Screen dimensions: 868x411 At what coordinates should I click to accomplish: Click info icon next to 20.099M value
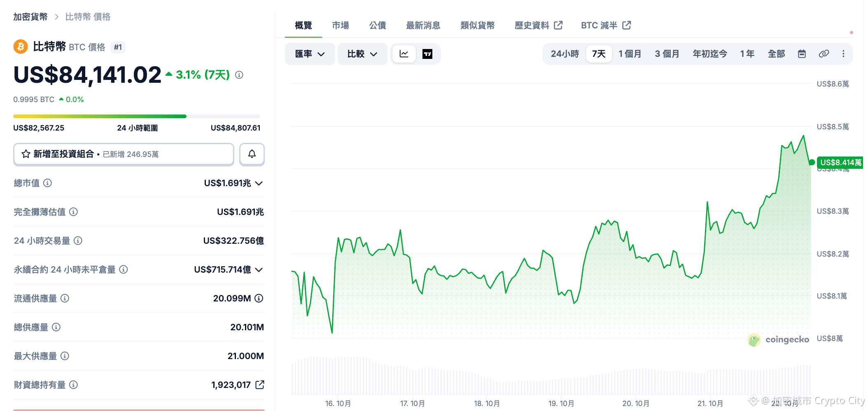259,298
